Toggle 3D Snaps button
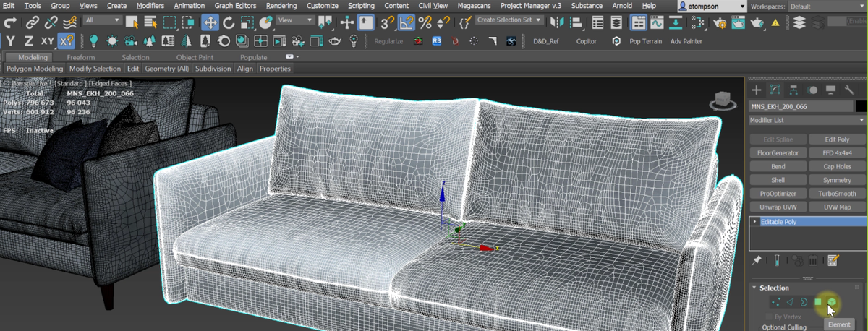This screenshot has width=868, height=331. click(388, 22)
